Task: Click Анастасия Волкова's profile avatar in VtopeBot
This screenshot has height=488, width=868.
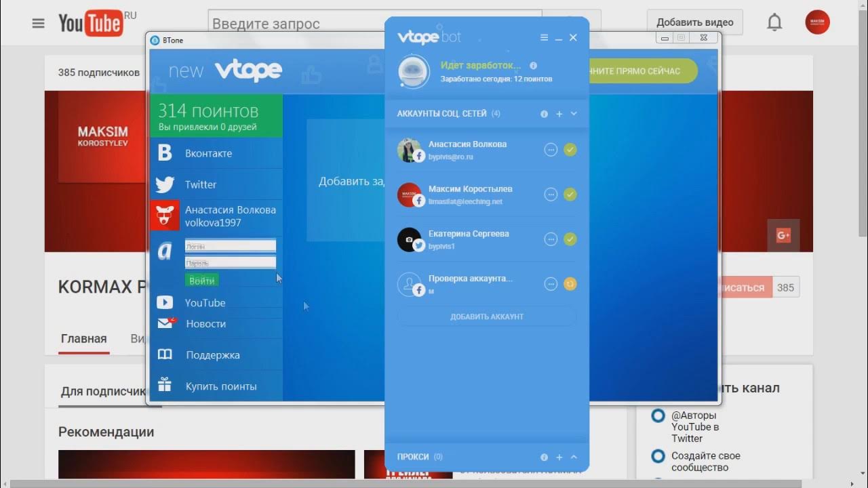Action: 409,150
